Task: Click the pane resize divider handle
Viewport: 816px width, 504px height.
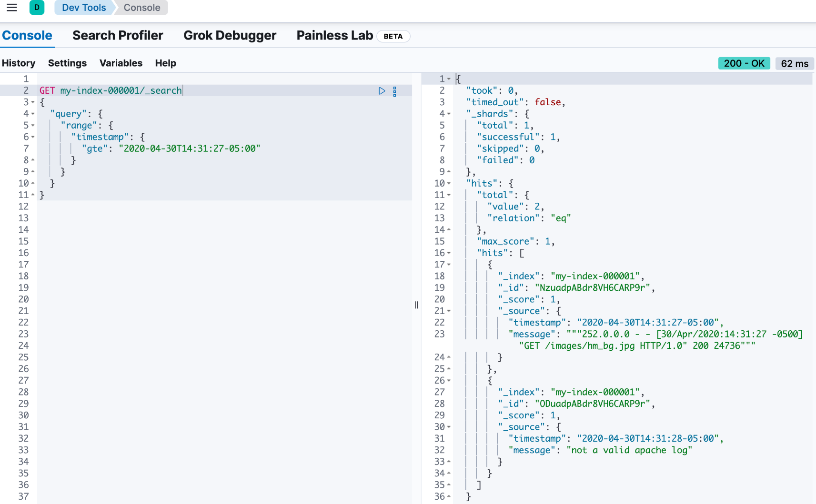Action: (416, 305)
